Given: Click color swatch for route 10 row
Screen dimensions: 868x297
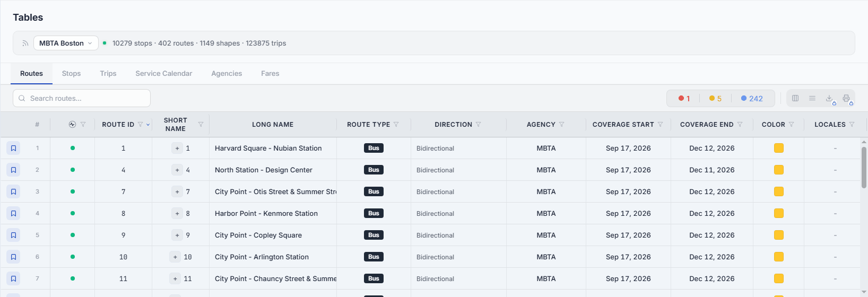Looking at the screenshot, I should (x=779, y=257).
